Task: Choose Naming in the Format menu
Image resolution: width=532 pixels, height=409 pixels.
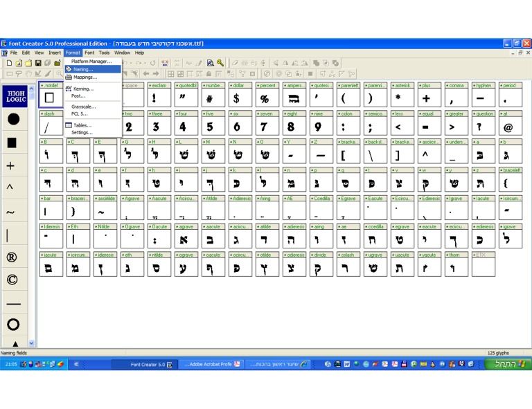Action: (x=93, y=69)
